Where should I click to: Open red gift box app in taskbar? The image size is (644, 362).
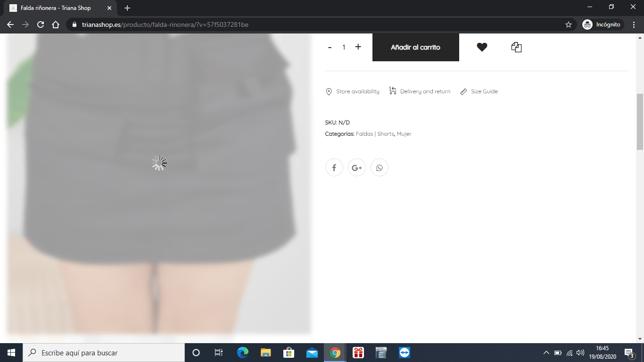pos(358,353)
